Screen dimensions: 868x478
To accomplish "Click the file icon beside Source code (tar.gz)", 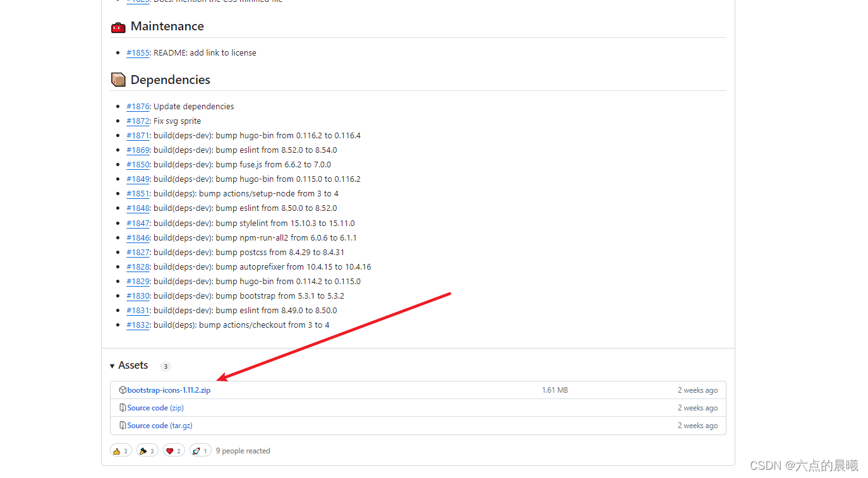I will pyautogui.click(x=123, y=426).
